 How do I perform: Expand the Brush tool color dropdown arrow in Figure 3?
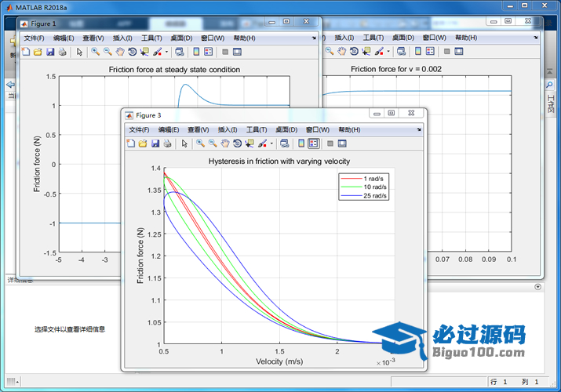pos(271,144)
